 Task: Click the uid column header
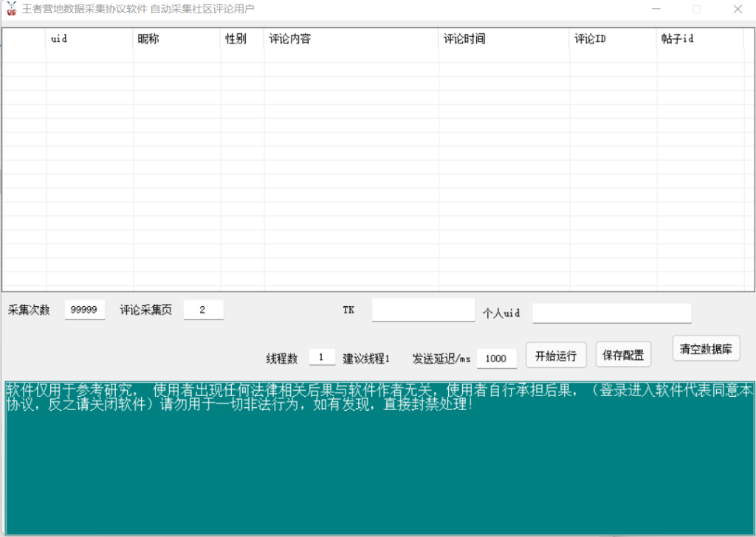(89, 39)
